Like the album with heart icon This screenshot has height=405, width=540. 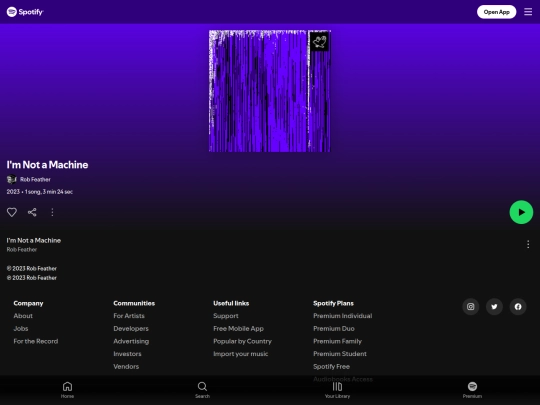(12, 212)
